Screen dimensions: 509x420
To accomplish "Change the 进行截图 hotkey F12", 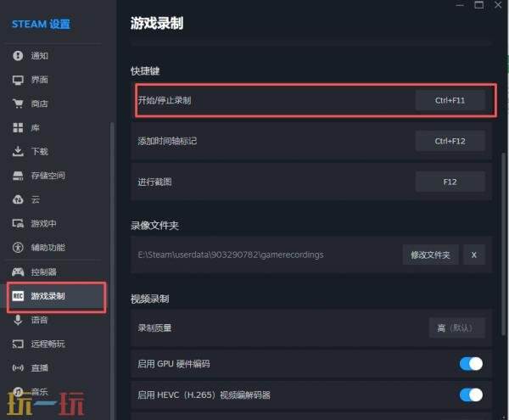I will point(450,182).
